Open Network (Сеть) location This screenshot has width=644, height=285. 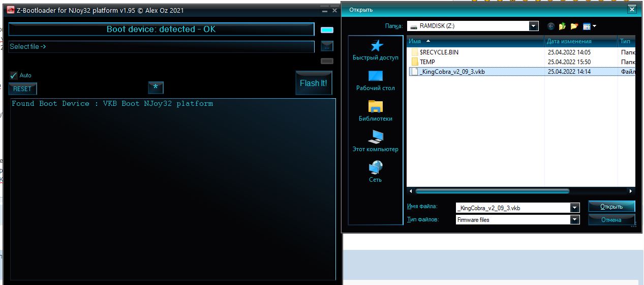(376, 172)
